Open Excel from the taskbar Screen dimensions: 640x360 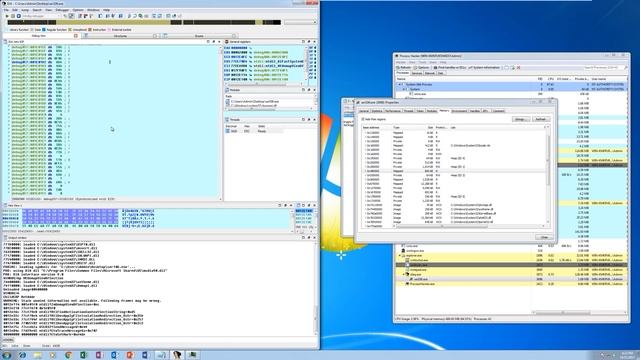[83, 355]
